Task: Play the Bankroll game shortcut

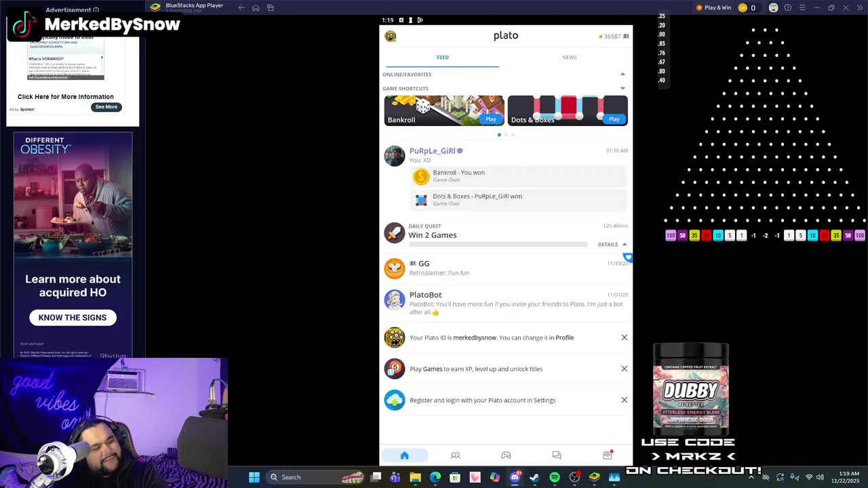Action: coord(490,119)
